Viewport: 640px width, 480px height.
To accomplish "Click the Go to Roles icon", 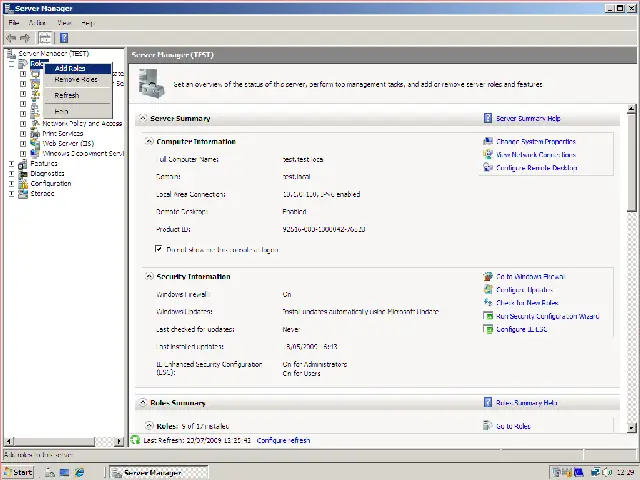I will pyautogui.click(x=488, y=426).
